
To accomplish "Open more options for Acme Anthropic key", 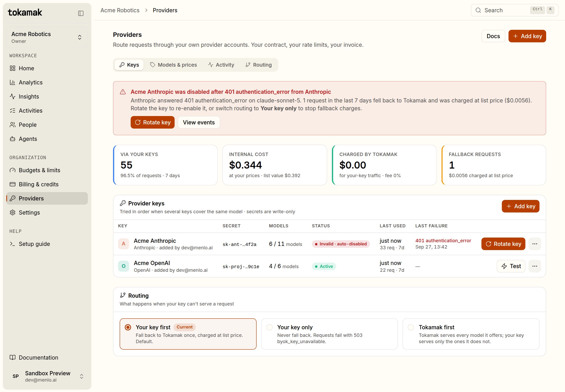I will pyautogui.click(x=535, y=244).
